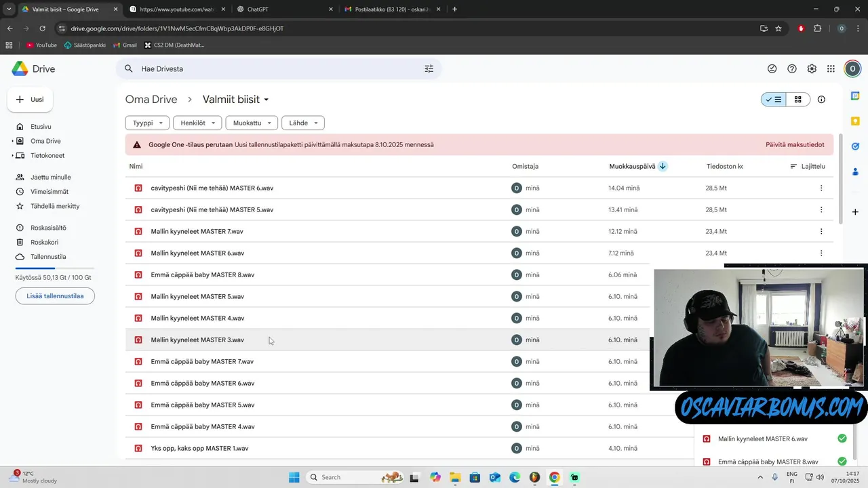Open Drive settings gear
This screenshot has height=488, width=868.
812,69
